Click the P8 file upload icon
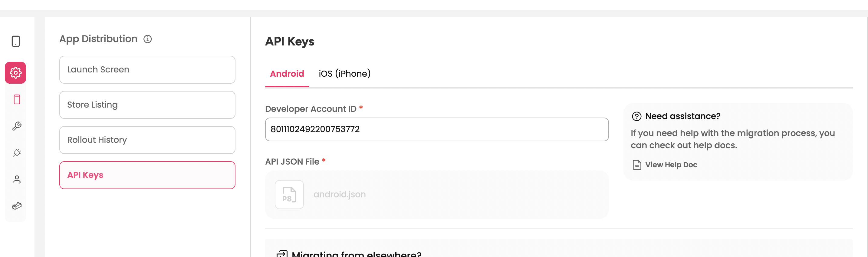 point(289,195)
